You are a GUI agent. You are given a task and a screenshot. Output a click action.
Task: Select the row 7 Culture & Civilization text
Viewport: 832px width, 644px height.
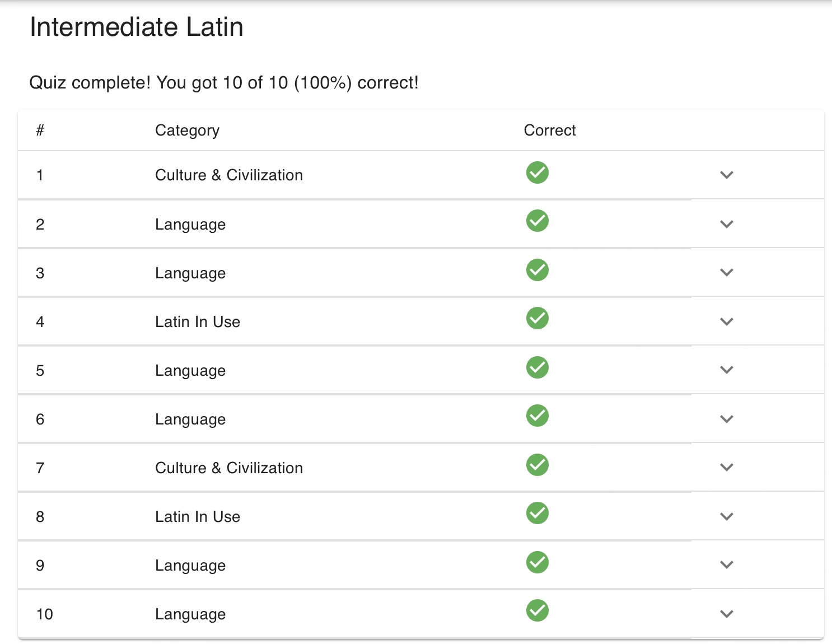(228, 468)
